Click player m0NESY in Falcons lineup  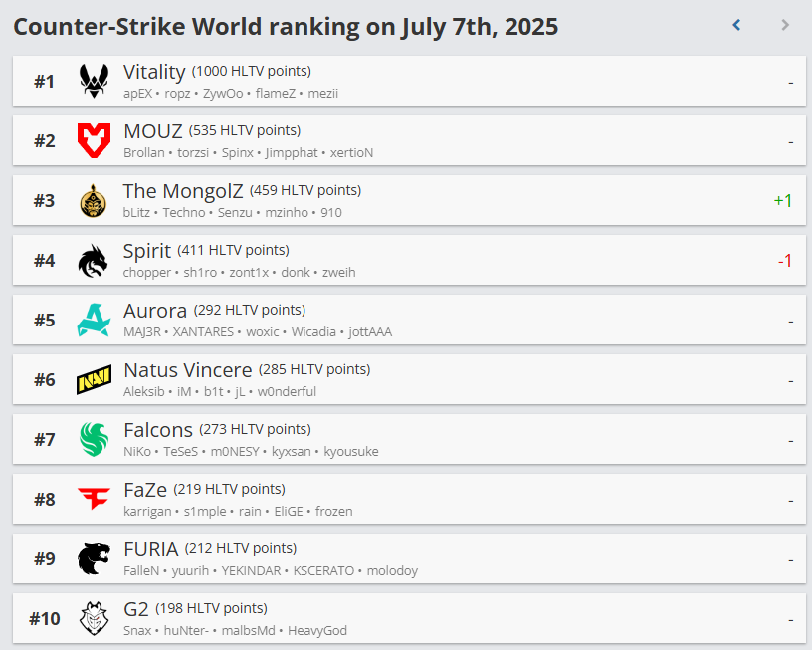[235, 452]
